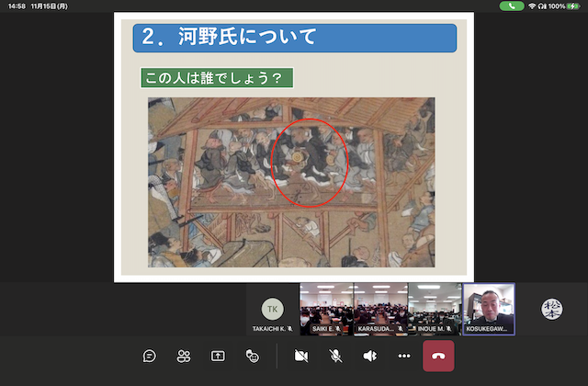
Task: Unmute the microphone
Action: tap(335, 356)
